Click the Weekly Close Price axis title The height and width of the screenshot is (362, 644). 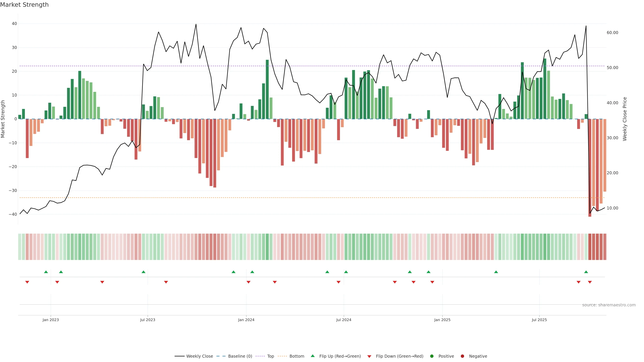click(625, 119)
